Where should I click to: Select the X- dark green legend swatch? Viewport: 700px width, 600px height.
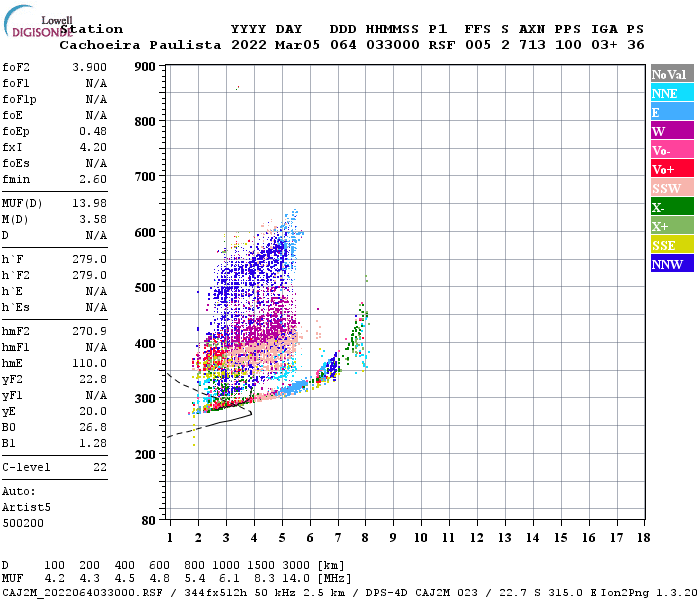tap(672, 207)
